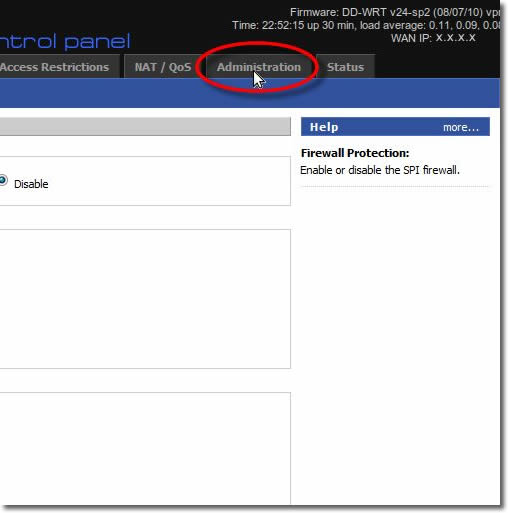
Task: Go to the Status tab
Action: tap(345, 67)
